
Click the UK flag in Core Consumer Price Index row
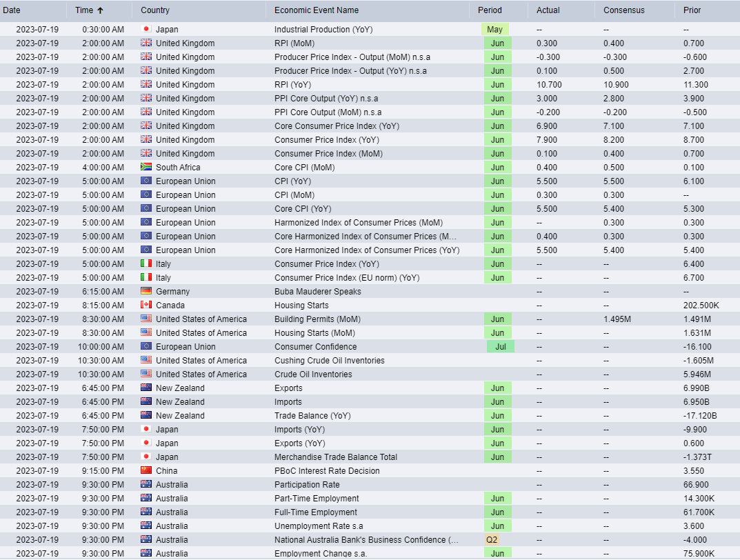coord(146,126)
